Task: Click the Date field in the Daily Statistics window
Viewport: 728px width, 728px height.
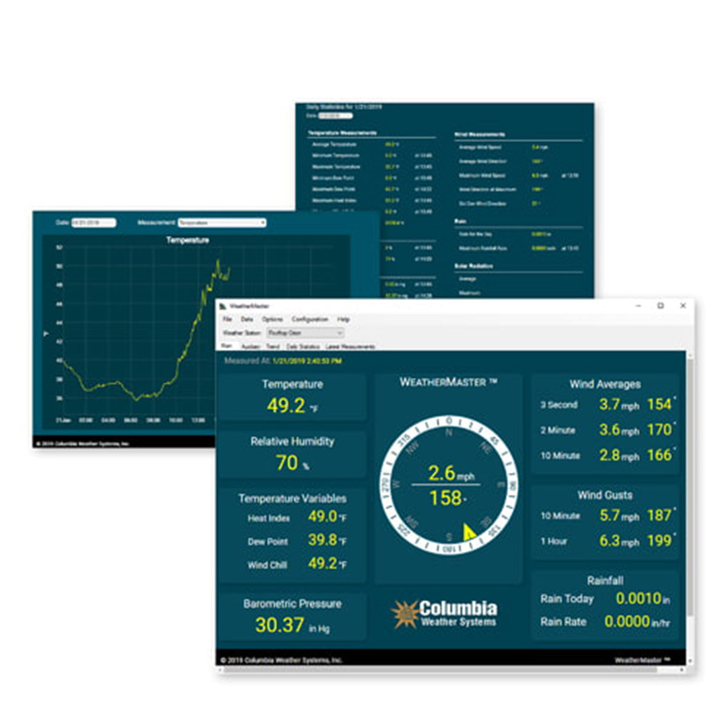Action: click(335, 115)
